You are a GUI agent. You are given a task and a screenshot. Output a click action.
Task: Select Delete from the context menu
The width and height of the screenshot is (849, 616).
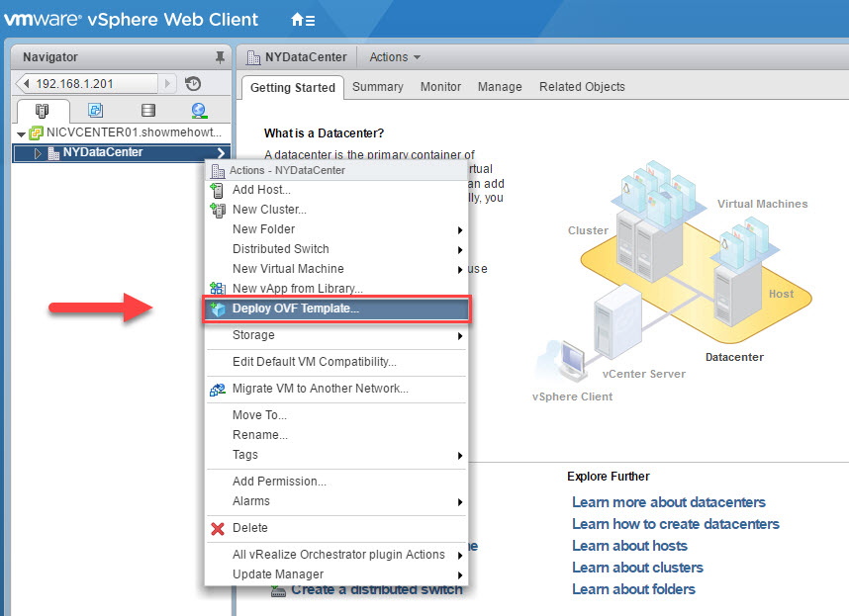(x=335, y=528)
